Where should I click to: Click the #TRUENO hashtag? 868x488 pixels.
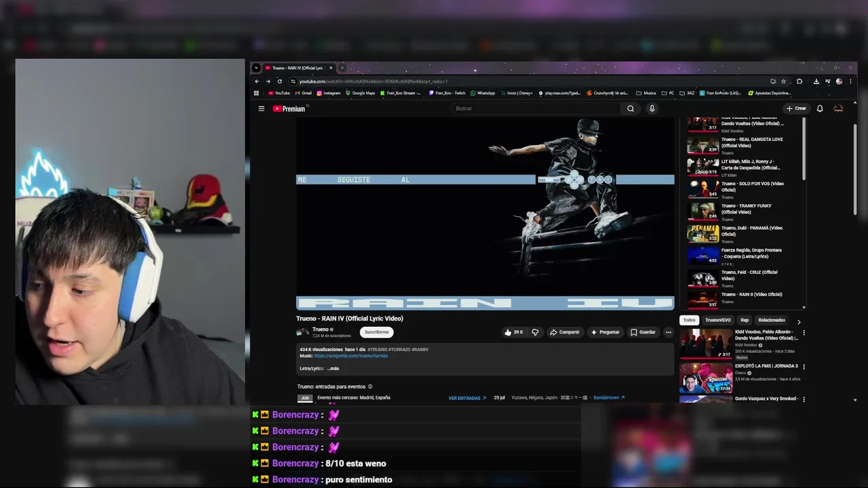tap(378, 349)
